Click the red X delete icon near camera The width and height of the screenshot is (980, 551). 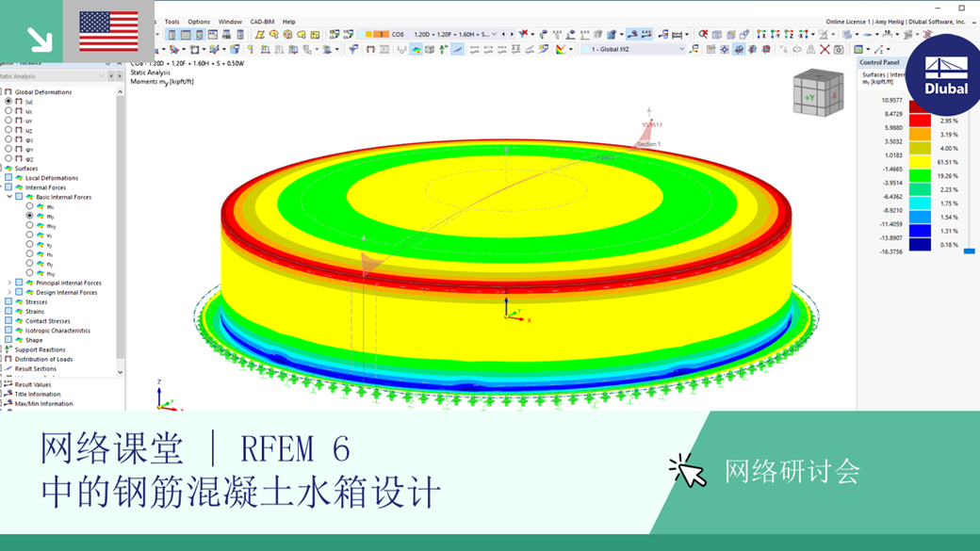click(x=825, y=49)
